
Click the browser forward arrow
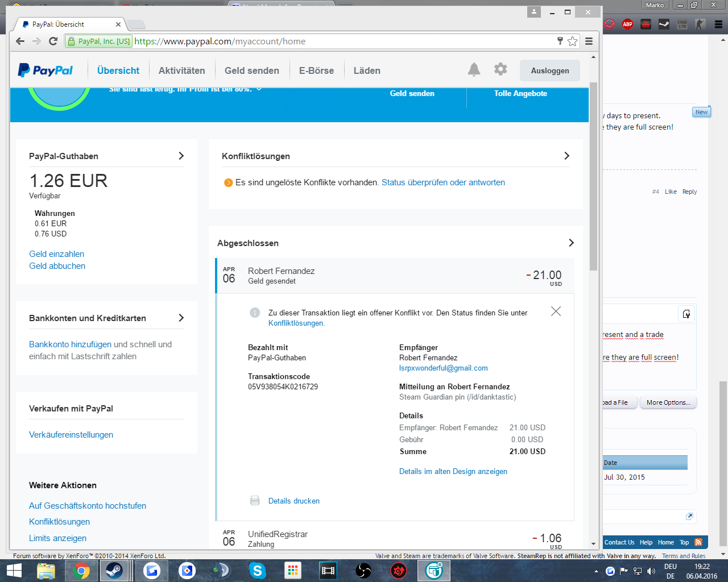coord(37,41)
